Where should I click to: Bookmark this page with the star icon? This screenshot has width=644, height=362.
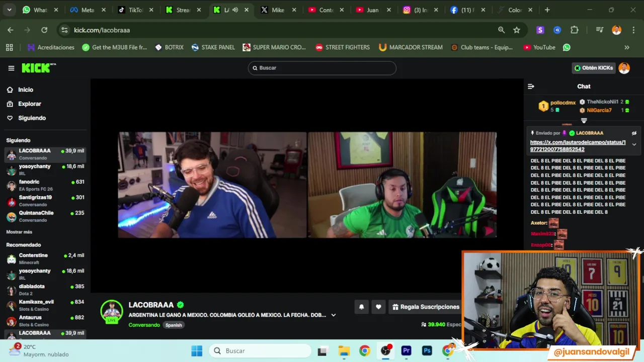pos(517,30)
